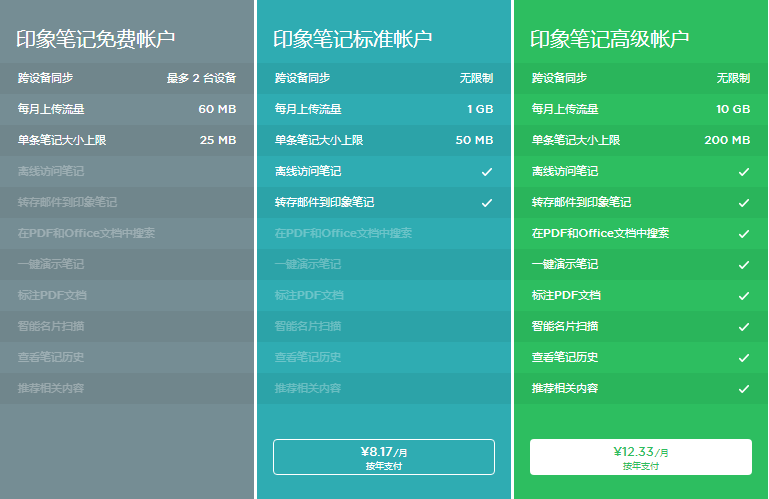Image resolution: width=769 pixels, height=499 pixels.
Task: Select the 印象笔记免费帐户 heading
Action: pyautogui.click(x=96, y=39)
